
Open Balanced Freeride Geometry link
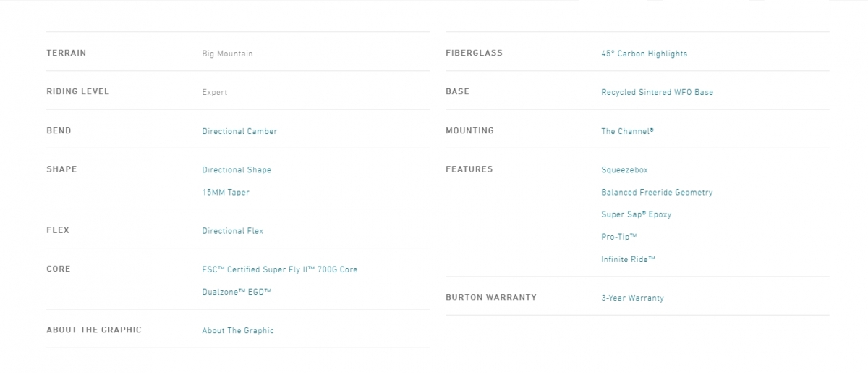click(657, 192)
